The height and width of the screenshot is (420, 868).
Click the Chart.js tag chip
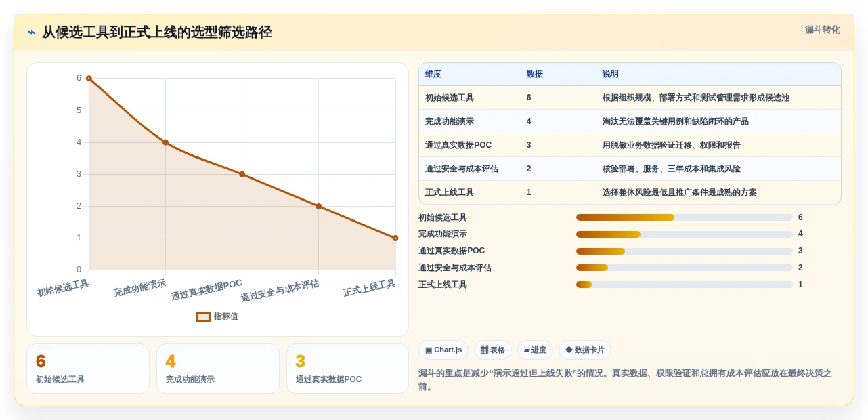(x=443, y=350)
